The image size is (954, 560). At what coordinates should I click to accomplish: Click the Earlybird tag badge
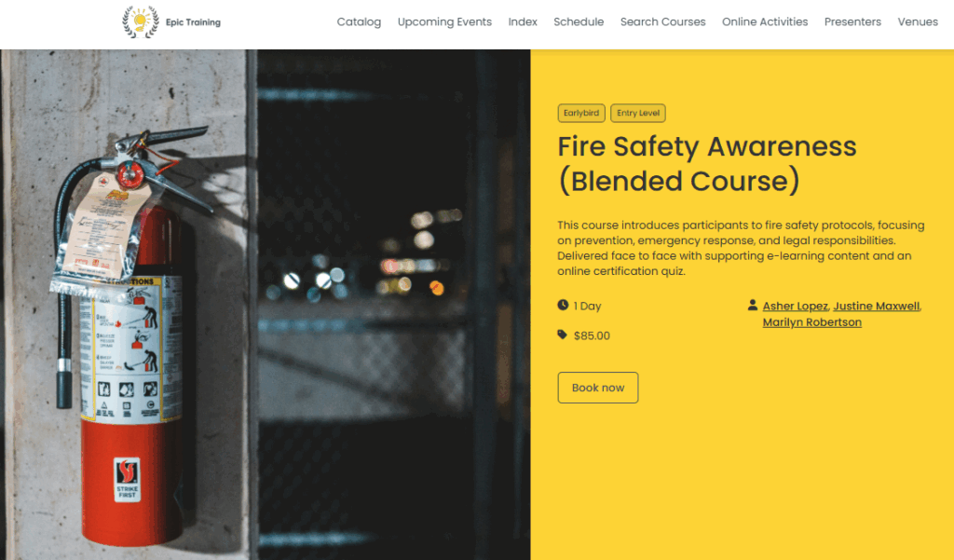(x=581, y=114)
